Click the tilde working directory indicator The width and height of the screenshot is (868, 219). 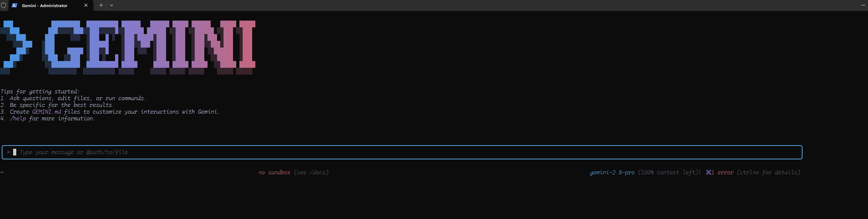point(2,173)
